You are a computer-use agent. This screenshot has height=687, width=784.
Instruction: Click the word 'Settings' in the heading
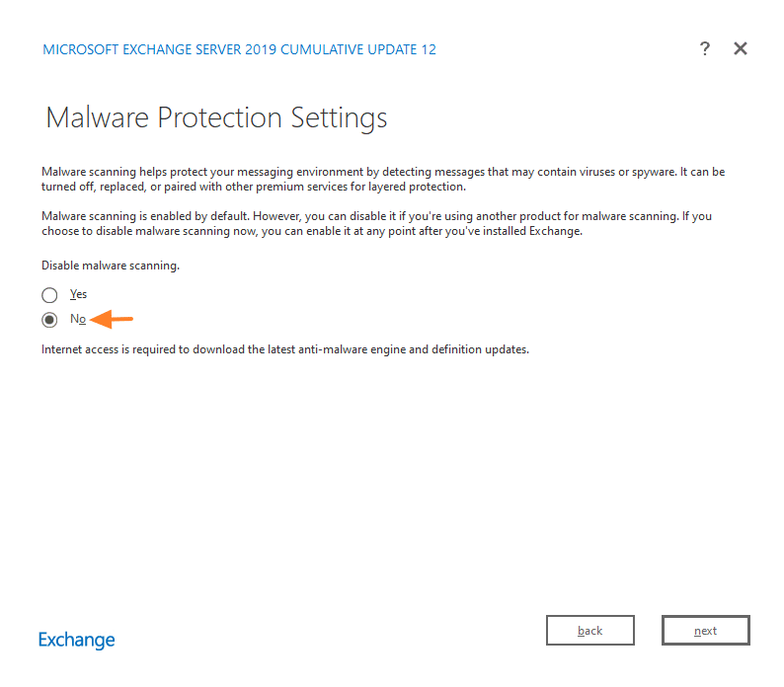339,118
